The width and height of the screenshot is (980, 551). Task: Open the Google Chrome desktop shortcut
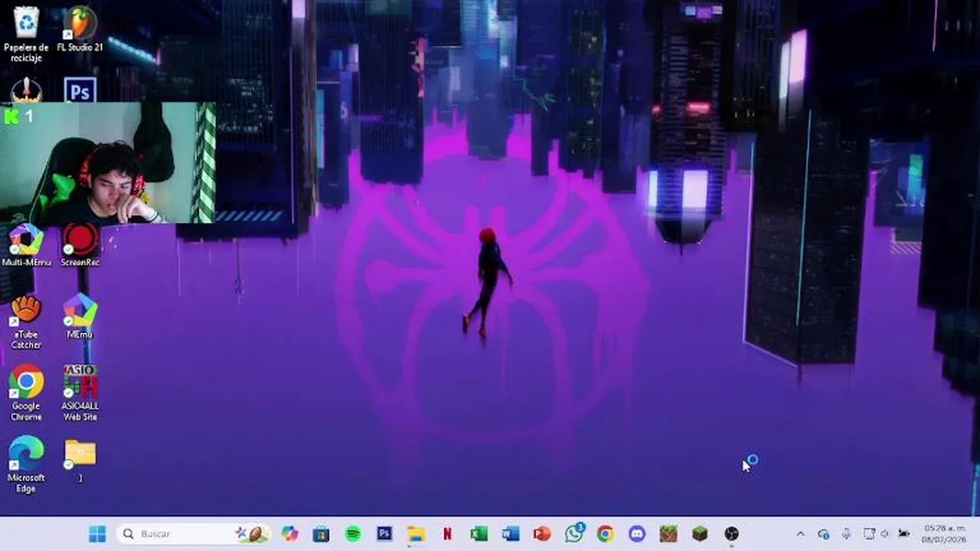click(x=26, y=393)
